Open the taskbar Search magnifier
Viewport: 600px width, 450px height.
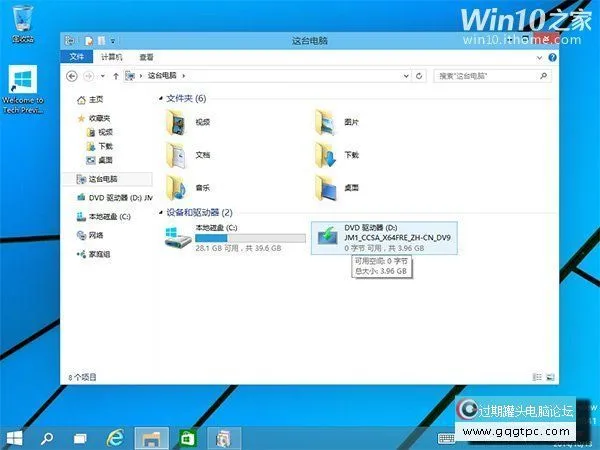tap(47, 439)
